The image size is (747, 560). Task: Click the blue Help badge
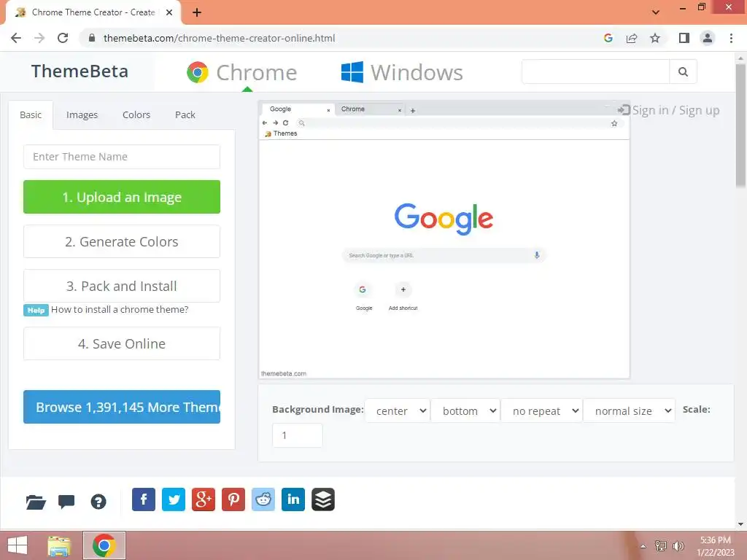click(x=36, y=310)
